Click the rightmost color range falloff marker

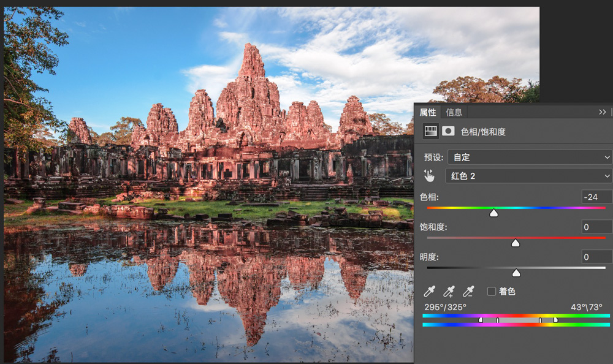(x=555, y=320)
